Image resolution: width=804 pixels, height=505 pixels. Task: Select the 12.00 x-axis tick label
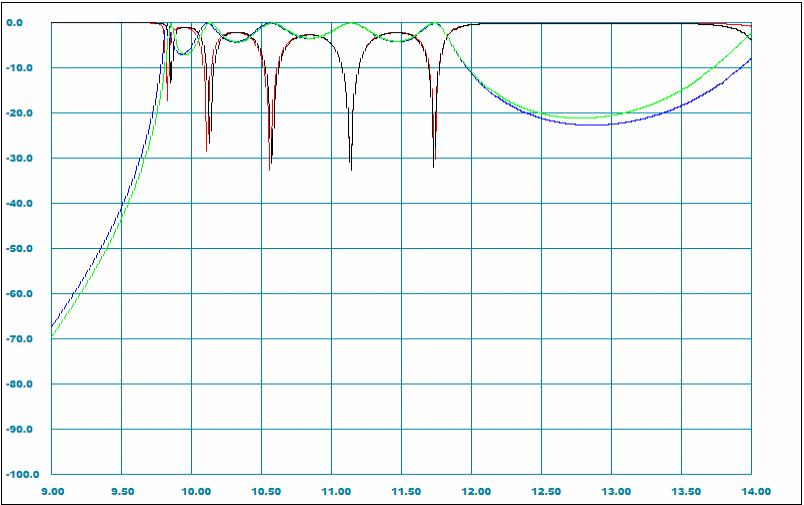pyautogui.click(x=476, y=490)
